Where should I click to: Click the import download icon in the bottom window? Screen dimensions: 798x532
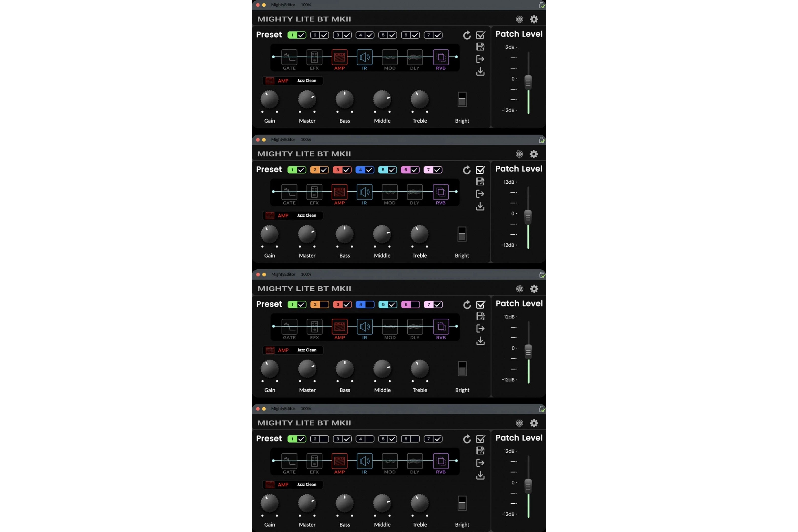point(480,475)
